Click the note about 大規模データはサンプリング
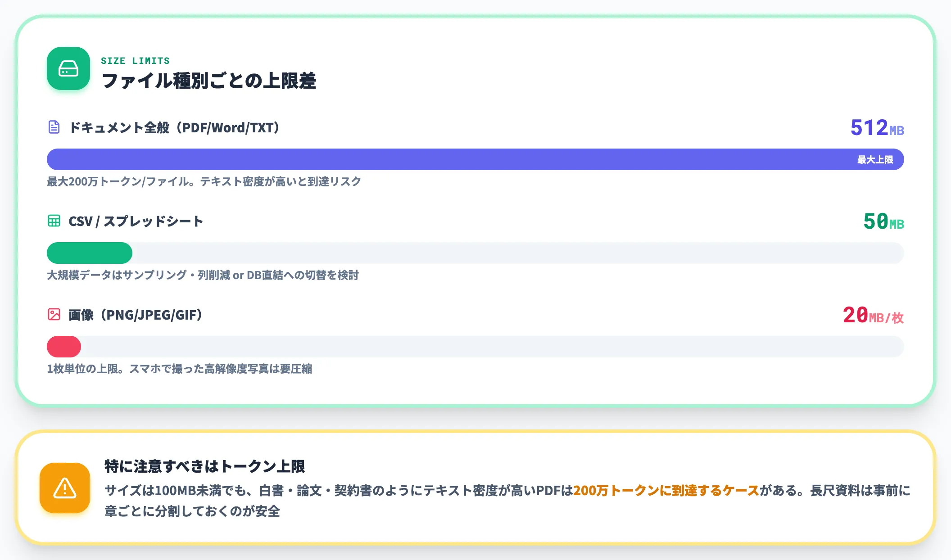 [x=203, y=275]
